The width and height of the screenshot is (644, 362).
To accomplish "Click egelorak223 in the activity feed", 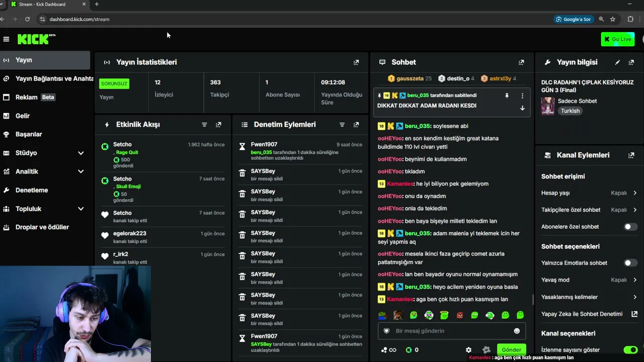I will pos(130,234).
